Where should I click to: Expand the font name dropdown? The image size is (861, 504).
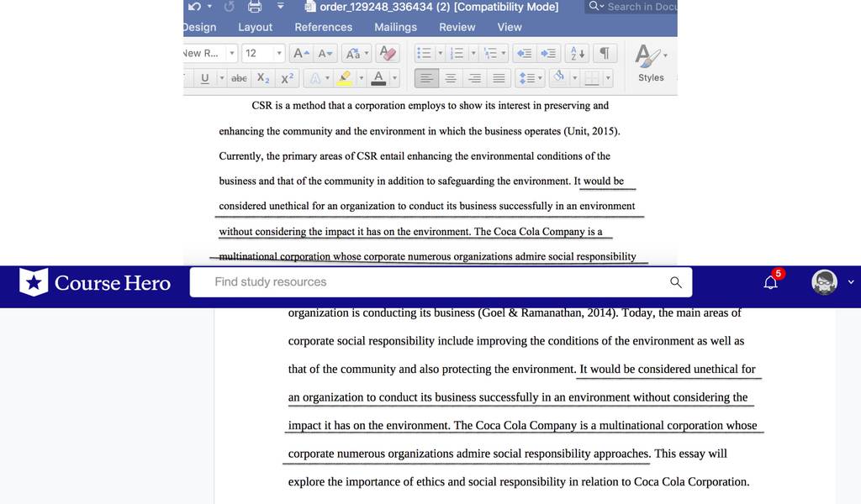click(x=232, y=53)
